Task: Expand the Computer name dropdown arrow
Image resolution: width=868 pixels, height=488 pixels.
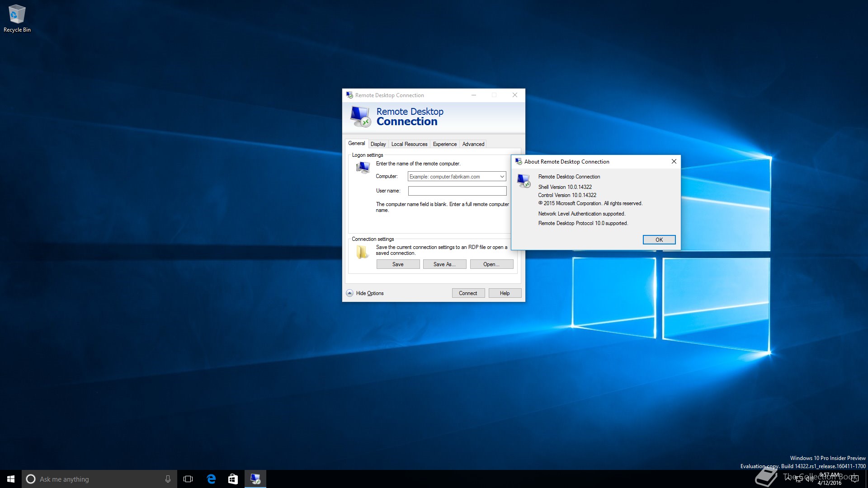Action: (502, 176)
